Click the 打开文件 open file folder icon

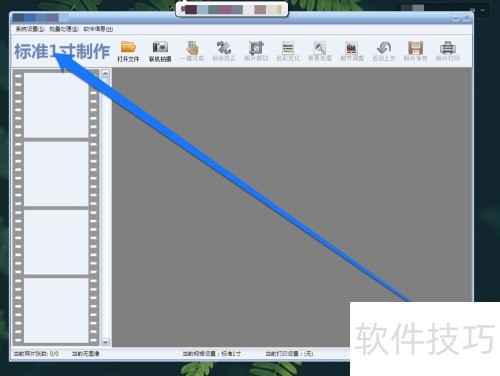click(128, 47)
